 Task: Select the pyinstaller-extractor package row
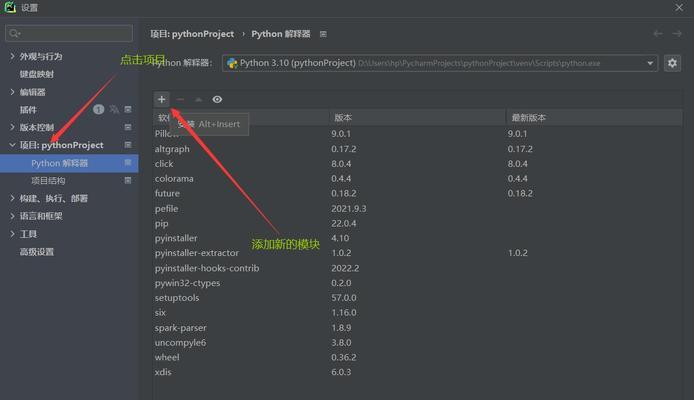417,253
